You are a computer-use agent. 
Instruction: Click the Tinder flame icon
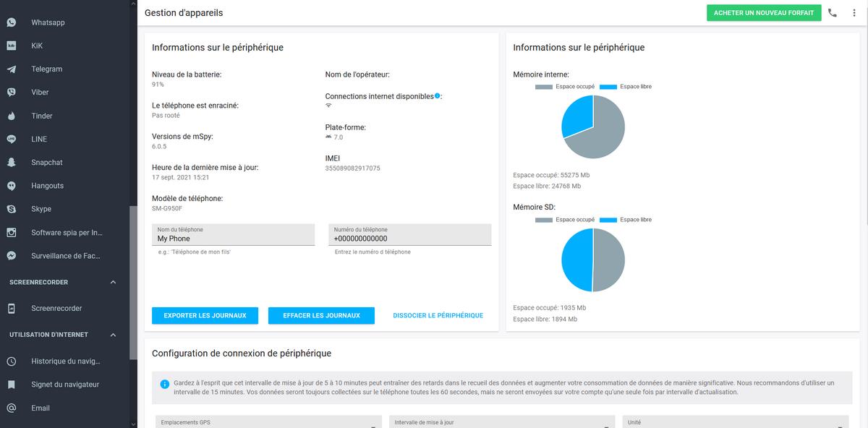coord(12,116)
